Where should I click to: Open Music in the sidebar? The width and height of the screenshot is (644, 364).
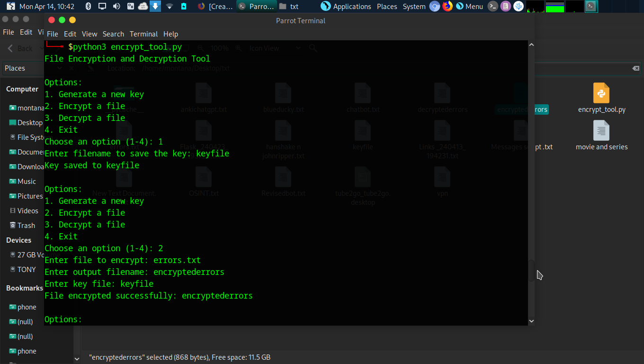pyautogui.click(x=23, y=181)
